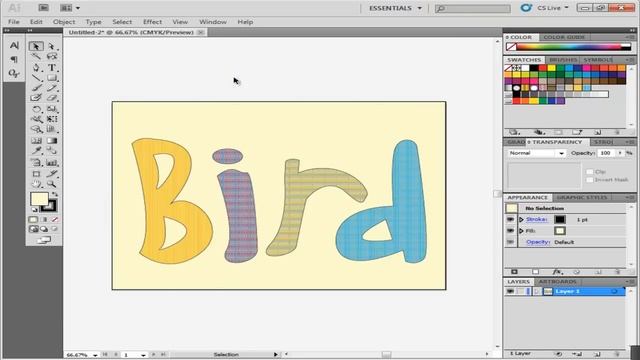
Task: Pick the Rectangle shape tool
Action: [51, 78]
